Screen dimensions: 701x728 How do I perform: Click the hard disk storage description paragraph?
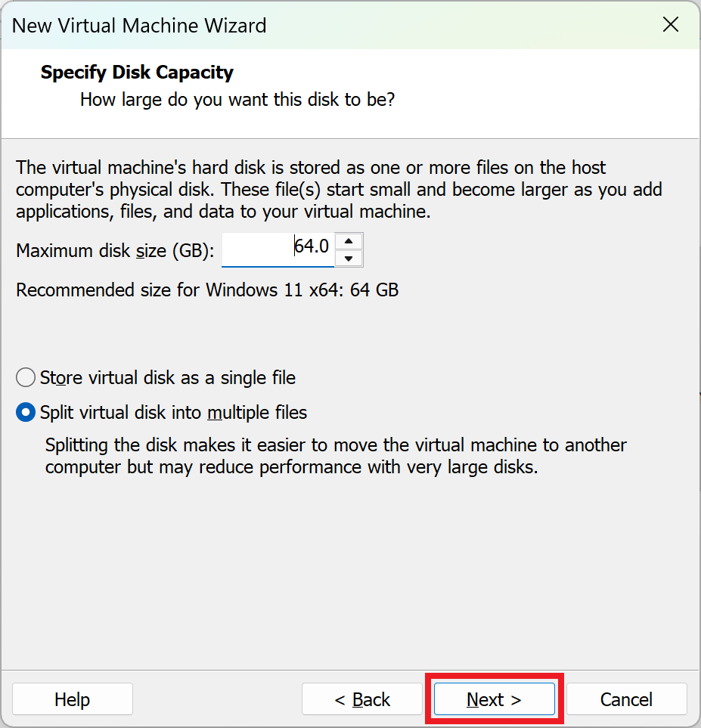338,189
